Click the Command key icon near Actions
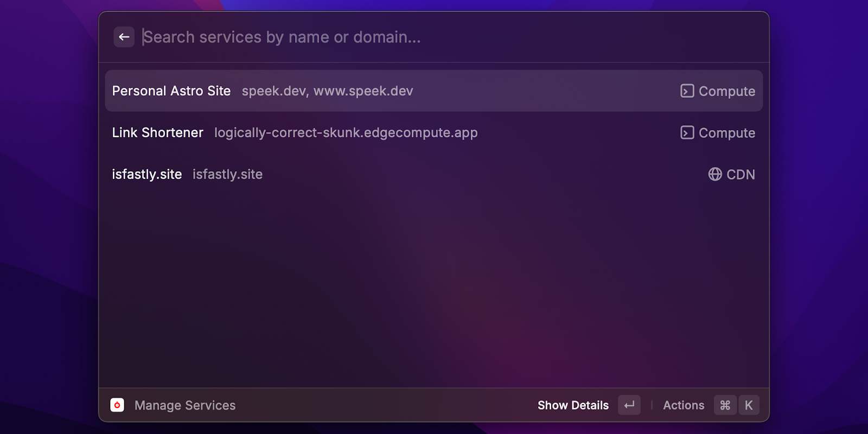The width and height of the screenshot is (868, 434). [x=725, y=405]
